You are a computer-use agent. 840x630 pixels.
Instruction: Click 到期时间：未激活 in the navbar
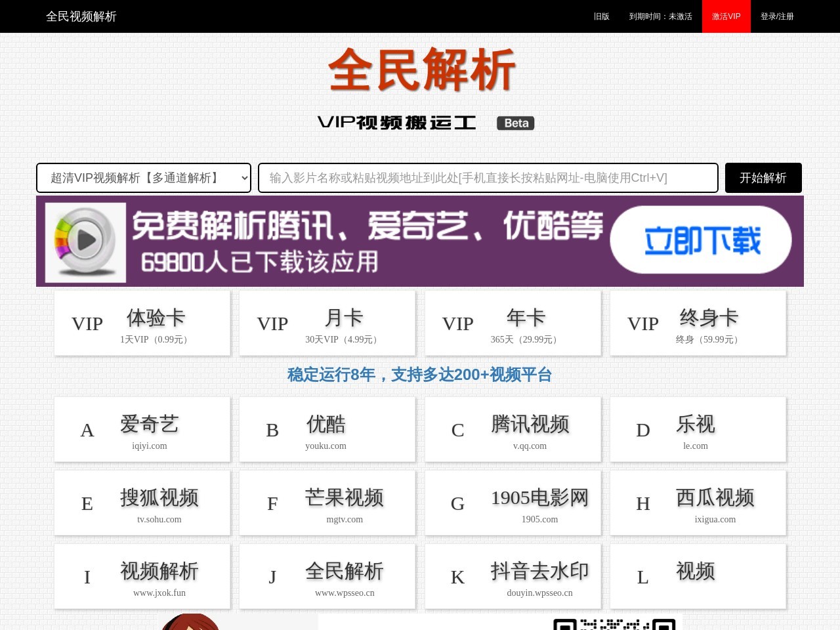pos(661,16)
